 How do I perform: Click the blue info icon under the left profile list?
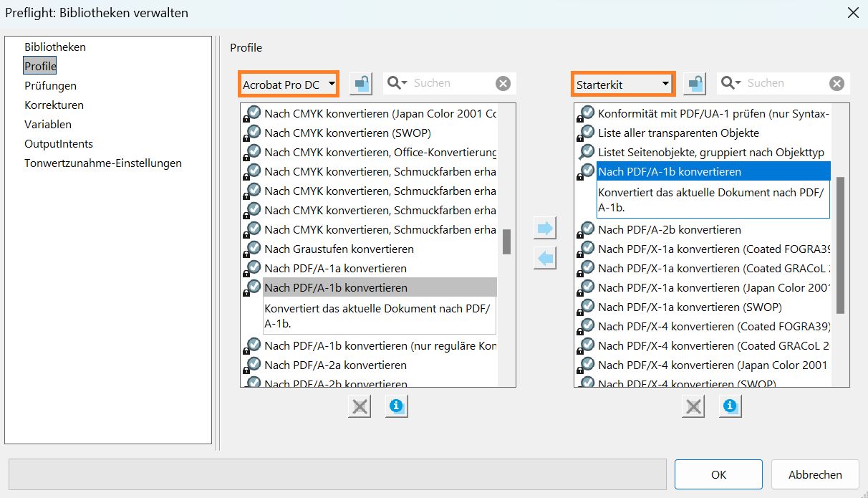395,406
